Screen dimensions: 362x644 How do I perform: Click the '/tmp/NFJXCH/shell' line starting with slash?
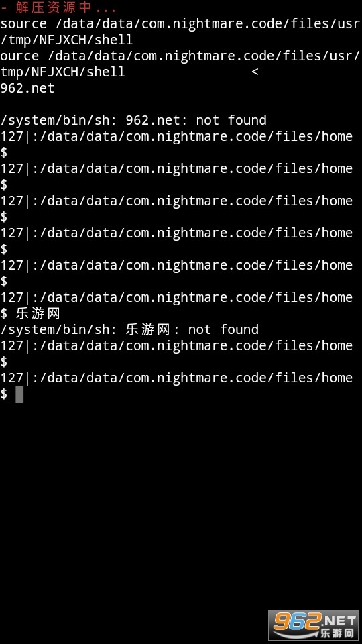click(x=66, y=40)
